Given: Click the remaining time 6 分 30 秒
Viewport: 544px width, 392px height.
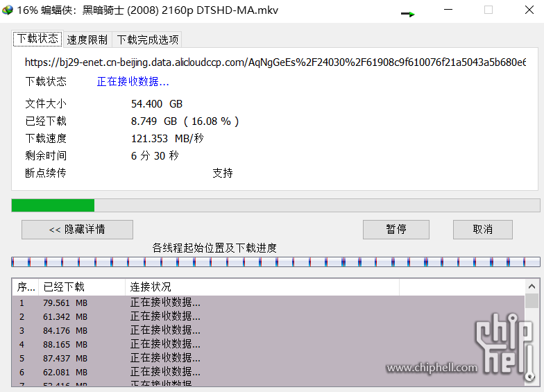Looking at the screenshot, I should pyautogui.click(x=155, y=155).
